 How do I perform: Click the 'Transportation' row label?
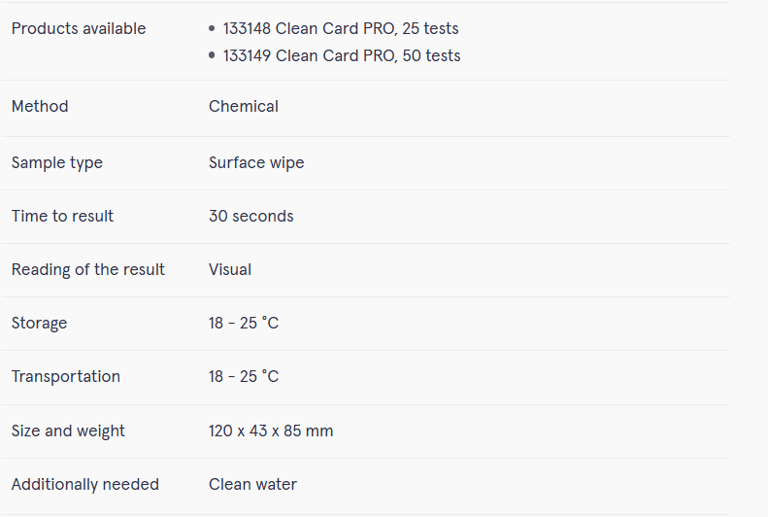tap(65, 377)
